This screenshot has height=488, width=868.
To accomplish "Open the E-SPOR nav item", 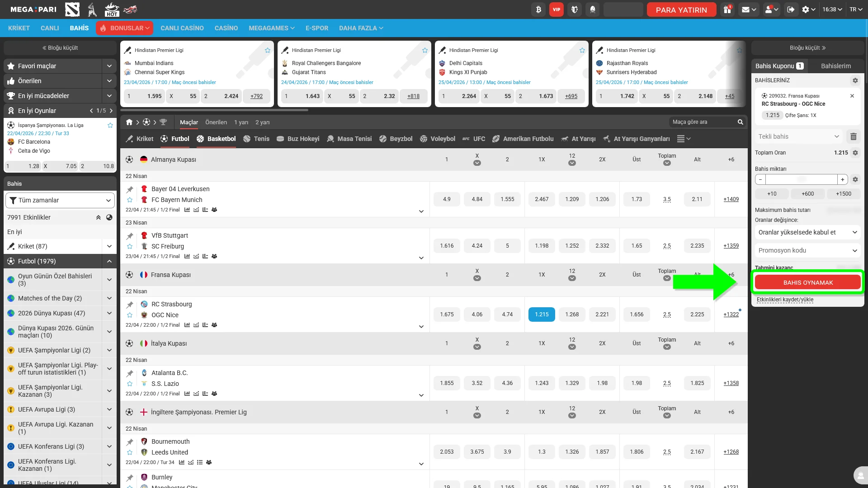I will click(x=317, y=28).
